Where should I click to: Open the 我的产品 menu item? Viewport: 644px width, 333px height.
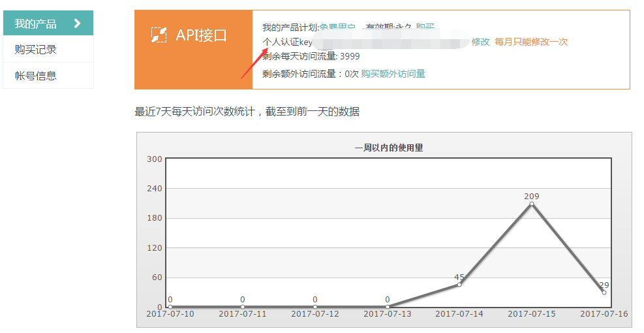[x=48, y=24]
